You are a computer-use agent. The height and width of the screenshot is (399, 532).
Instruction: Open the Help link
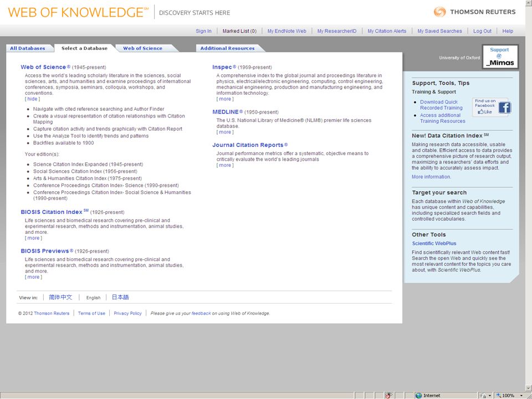pos(508,31)
